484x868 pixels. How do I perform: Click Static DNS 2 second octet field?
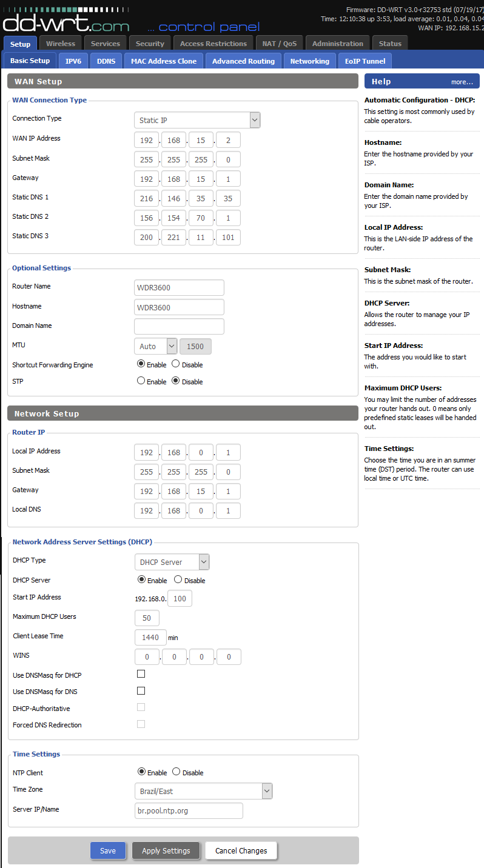point(173,218)
